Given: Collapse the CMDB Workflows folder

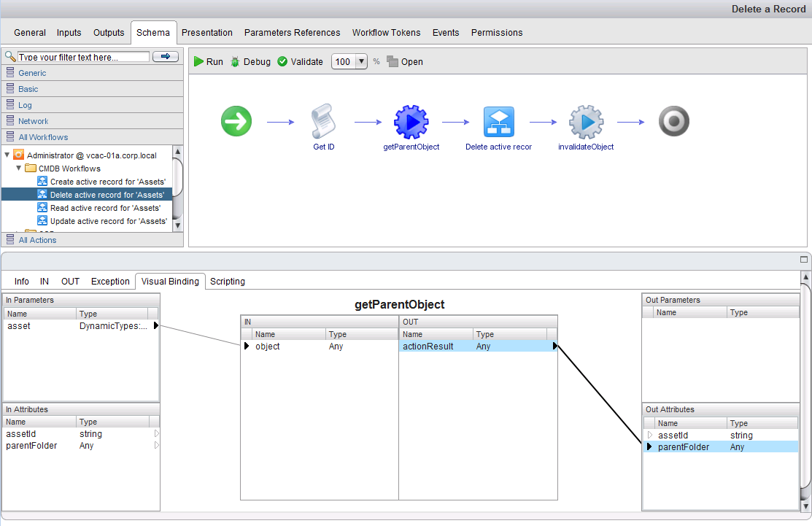Looking at the screenshot, I should [x=19, y=169].
